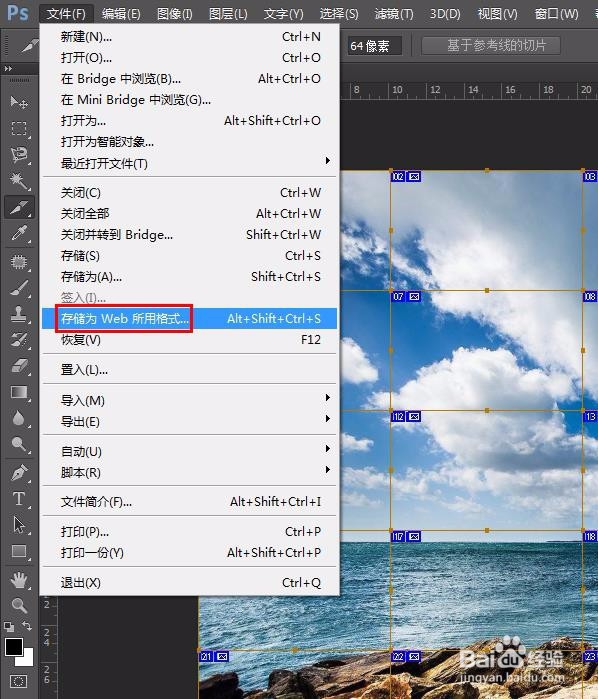Select the Move tool

(x=19, y=103)
